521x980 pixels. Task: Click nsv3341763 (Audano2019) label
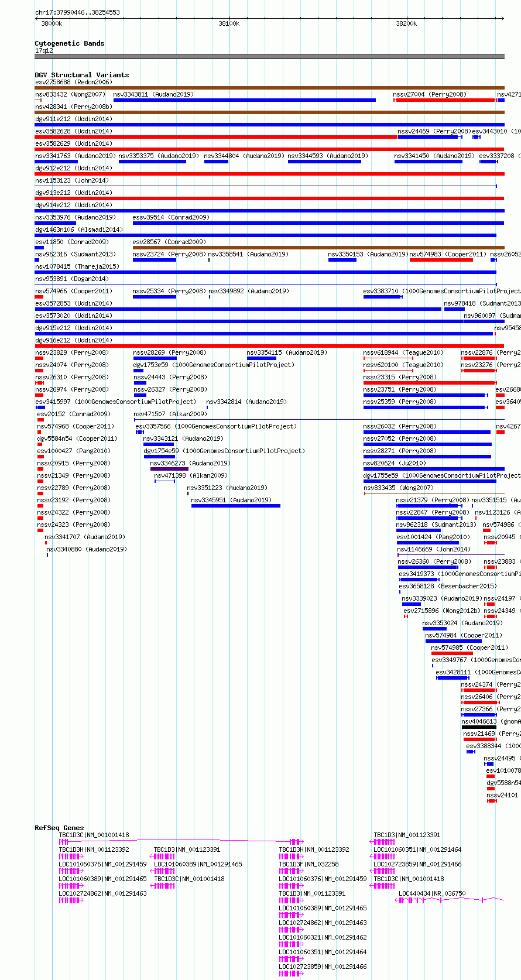pyautogui.click(x=75, y=156)
